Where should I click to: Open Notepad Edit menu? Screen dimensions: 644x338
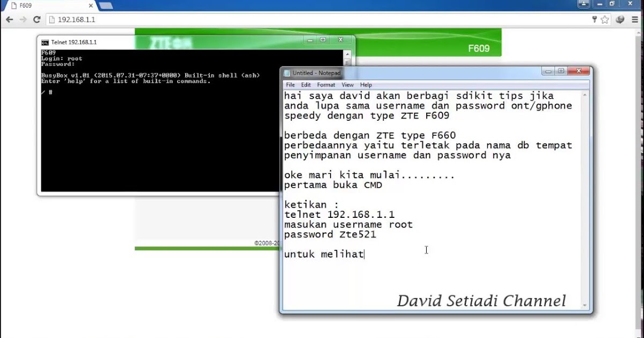coord(306,85)
